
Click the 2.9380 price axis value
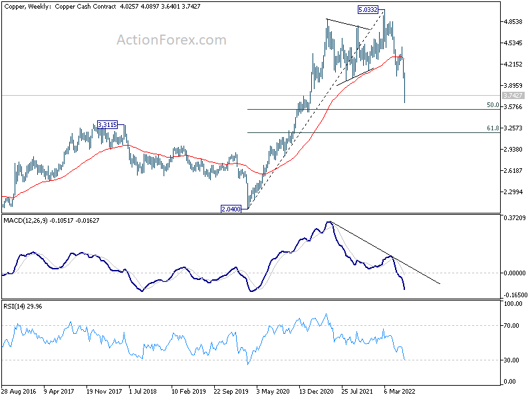pyautogui.click(x=513, y=149)
